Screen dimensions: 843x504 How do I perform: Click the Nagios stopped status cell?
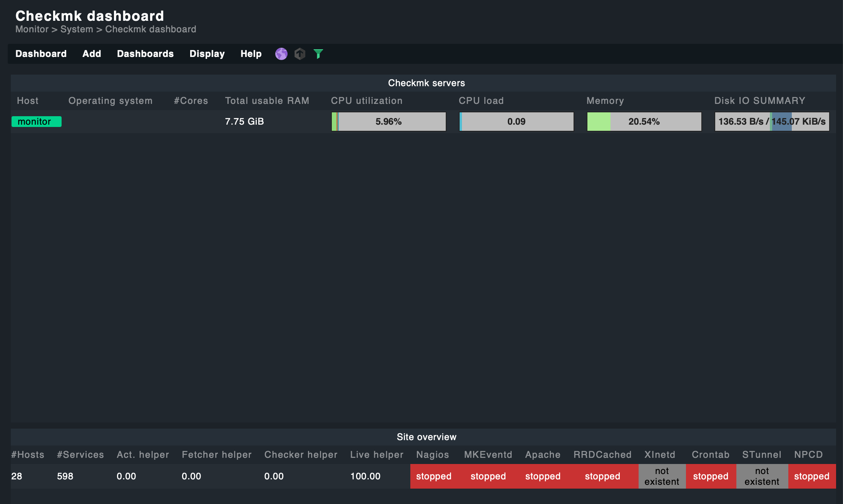point(433,476)
